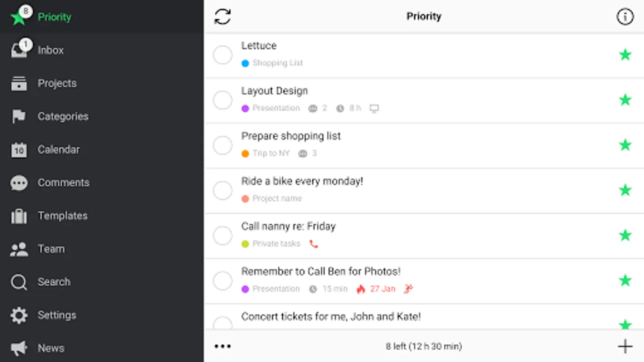Tap the plus icon to add task
The width and height of the screenshot is (644, 362).
point(625,346)
